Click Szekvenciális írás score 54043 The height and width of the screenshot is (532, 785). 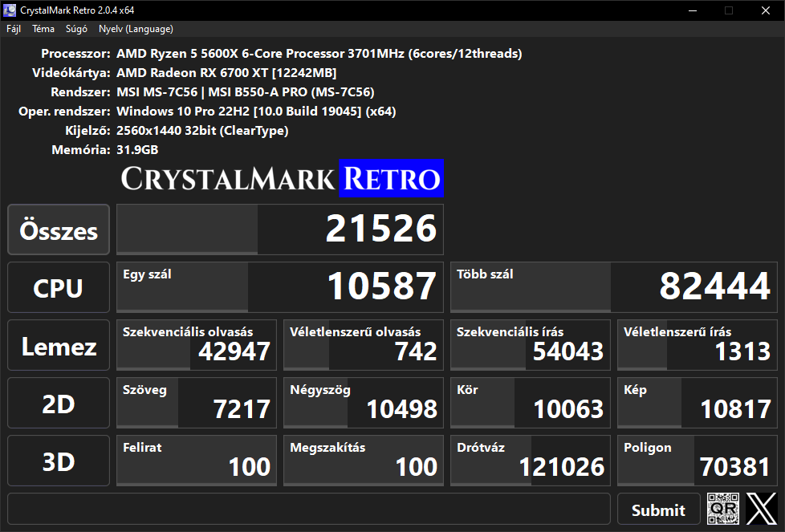click(x=531, y=345)
